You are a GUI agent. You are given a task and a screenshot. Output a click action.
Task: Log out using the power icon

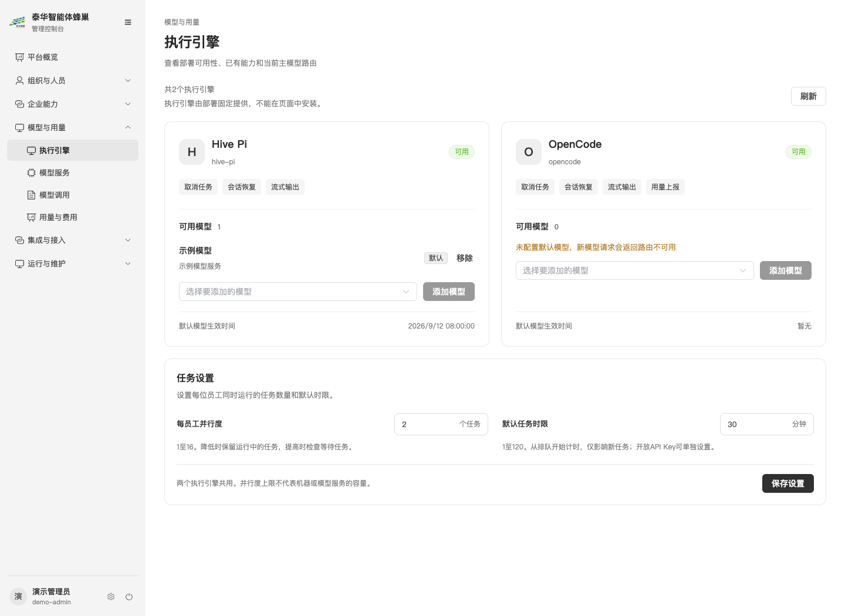[129, 597]
